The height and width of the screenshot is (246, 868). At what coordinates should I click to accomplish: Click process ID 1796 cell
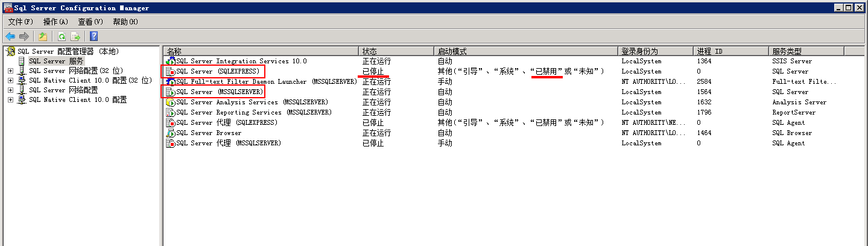tap(704, 112)
